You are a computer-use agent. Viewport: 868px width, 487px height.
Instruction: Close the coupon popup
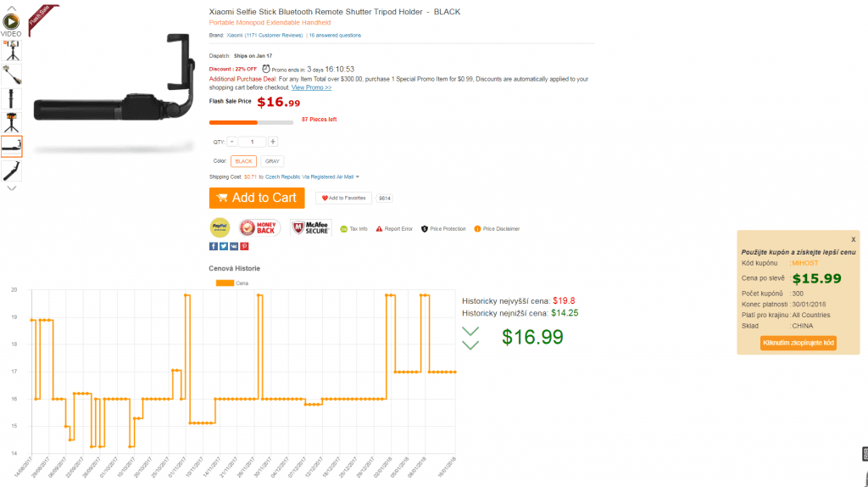tap(854, 239)
